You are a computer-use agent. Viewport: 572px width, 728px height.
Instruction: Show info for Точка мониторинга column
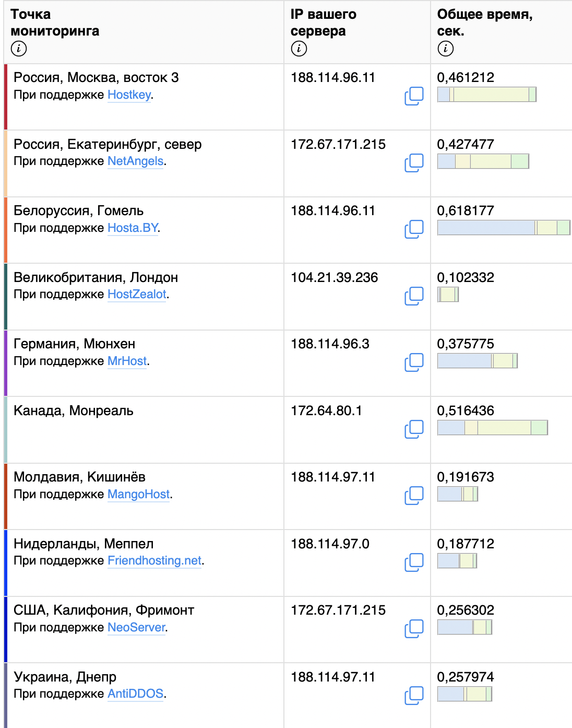(19, 49)
